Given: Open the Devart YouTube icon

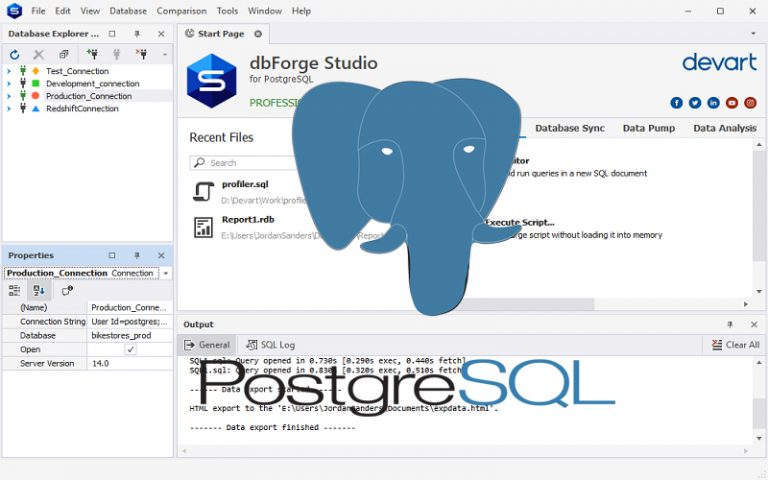Looking at the screenshot, I should (x=732, y=103).
